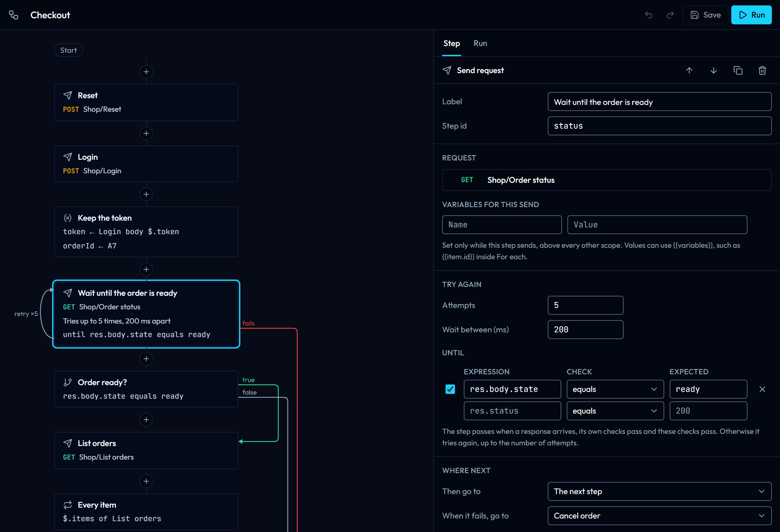Switch to the Run tab
780x532 pixels.
click(x=480, y=43)
